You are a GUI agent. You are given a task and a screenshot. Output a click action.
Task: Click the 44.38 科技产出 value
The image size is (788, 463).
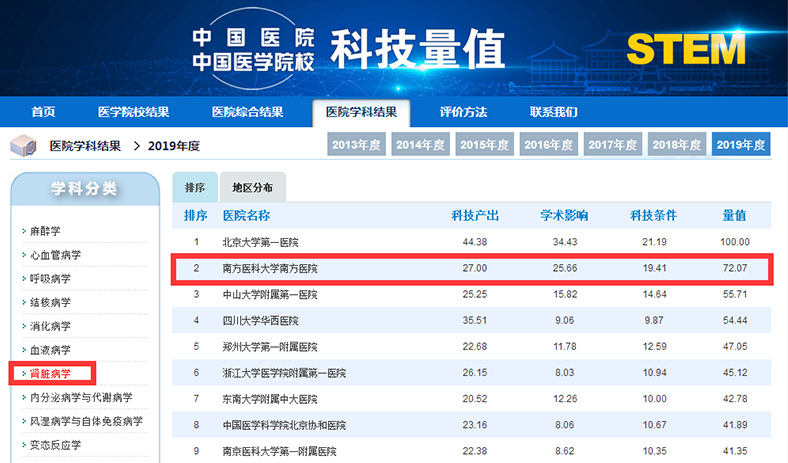pos(475,242)
